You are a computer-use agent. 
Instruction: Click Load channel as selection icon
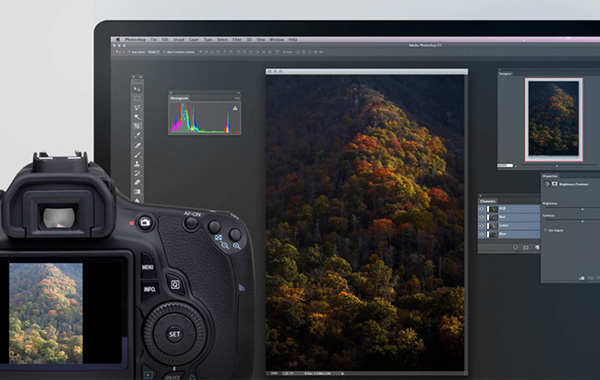click(515, 248)
